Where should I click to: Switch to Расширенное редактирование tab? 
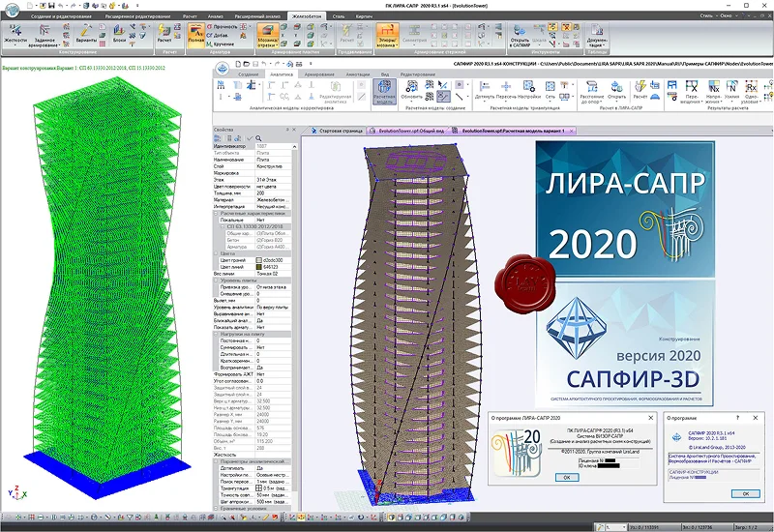click(137, 16)
